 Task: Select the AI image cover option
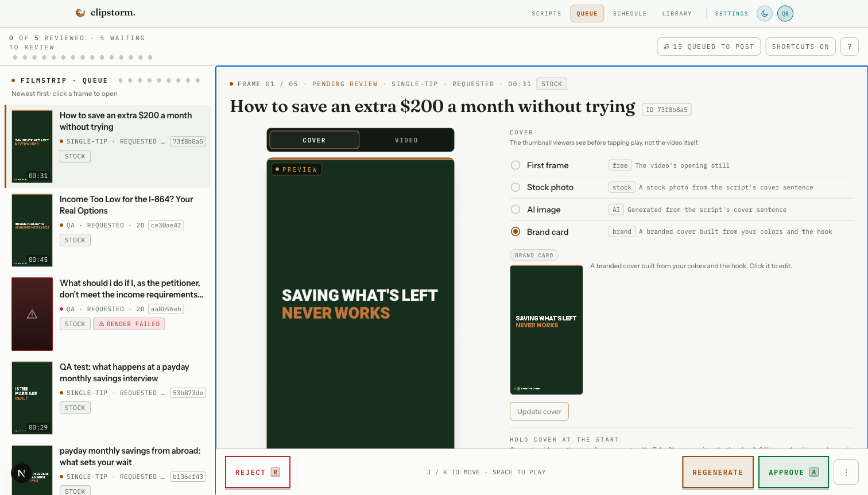point(516,210)
